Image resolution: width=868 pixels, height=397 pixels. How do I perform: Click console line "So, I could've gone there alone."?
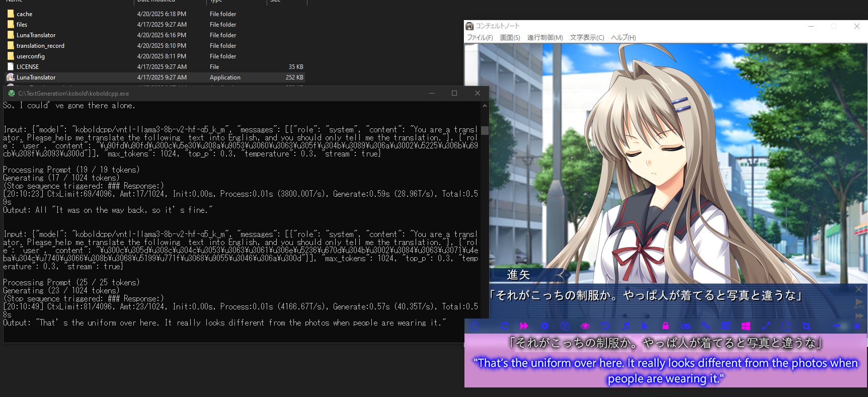tap(69, 106)
